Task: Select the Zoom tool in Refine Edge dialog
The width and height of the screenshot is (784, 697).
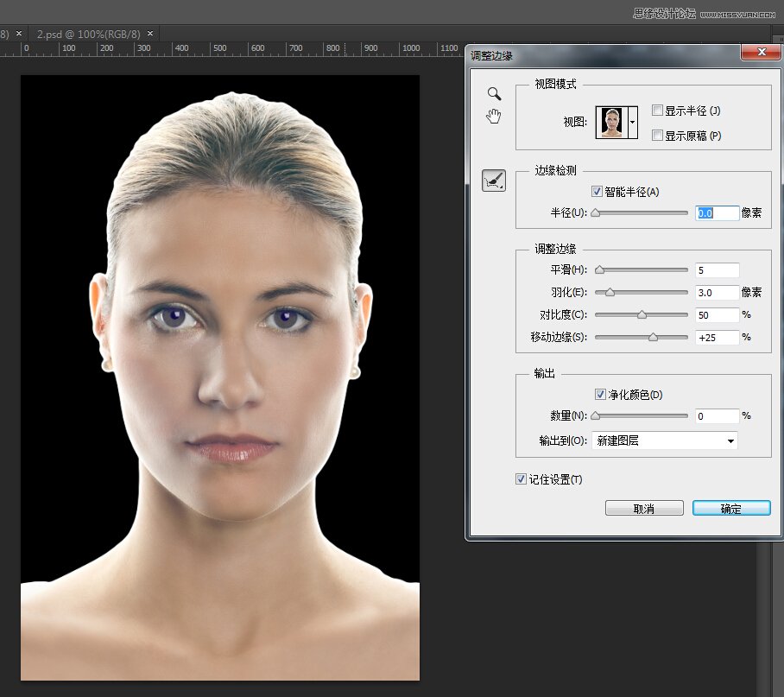Action: [x=494, y=93]
